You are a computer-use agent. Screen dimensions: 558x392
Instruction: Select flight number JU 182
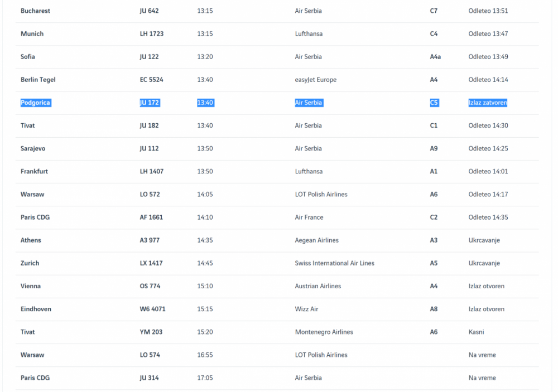(149, 125)
